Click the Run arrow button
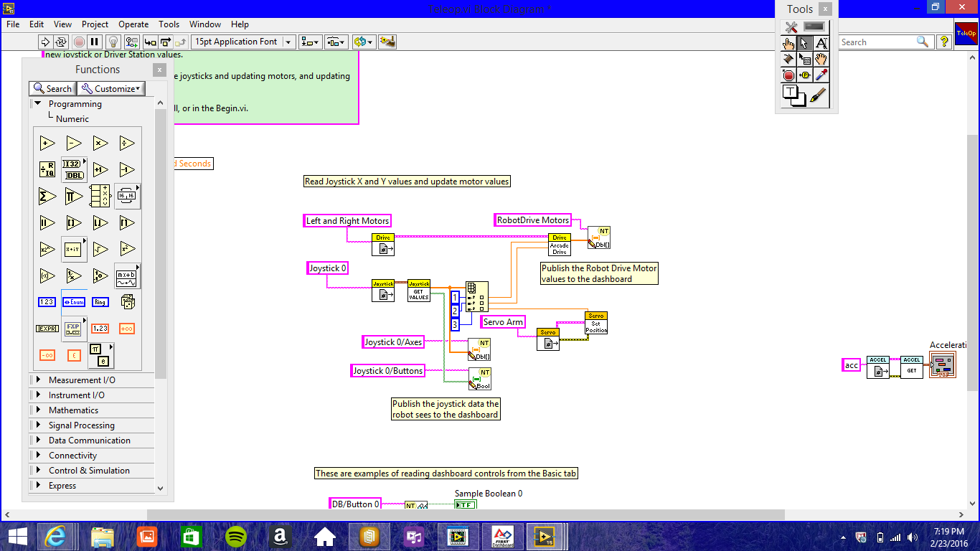The image size is (980, 551). pos(45,42)
